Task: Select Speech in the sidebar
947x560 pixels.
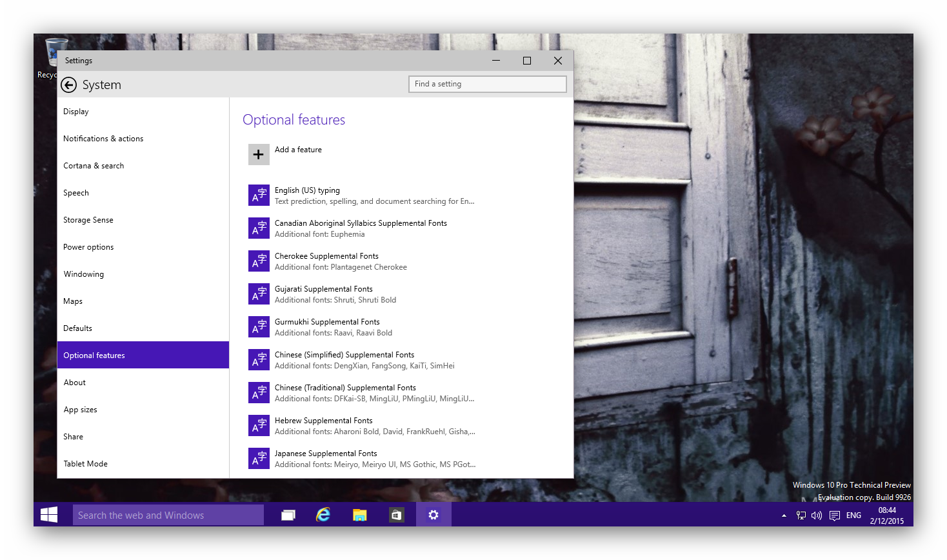Action: pyautogui.click(x=143, y=193)
